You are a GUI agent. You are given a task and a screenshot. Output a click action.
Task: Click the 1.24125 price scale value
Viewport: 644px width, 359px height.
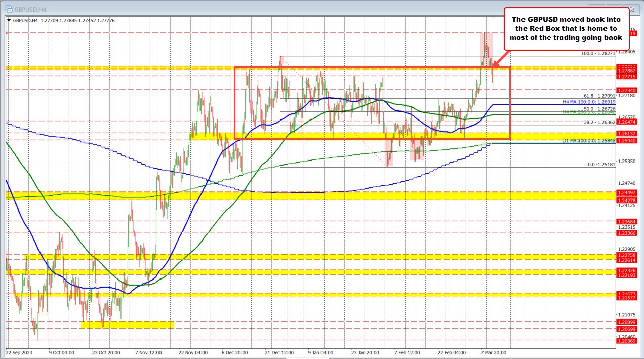pyautogui.click(x=626, y=206)
